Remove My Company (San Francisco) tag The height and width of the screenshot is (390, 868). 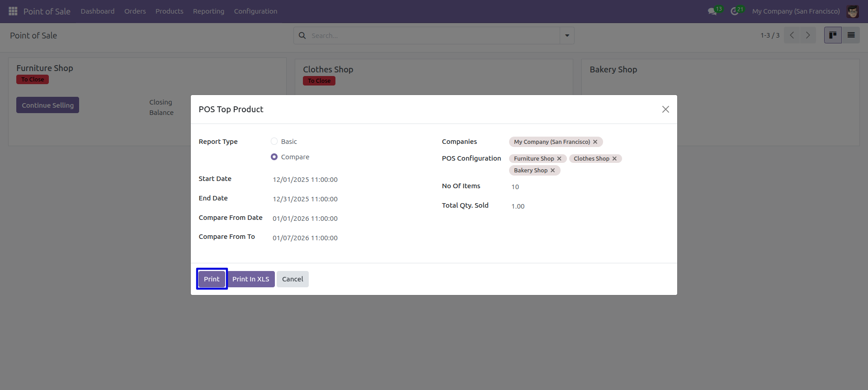595,142
